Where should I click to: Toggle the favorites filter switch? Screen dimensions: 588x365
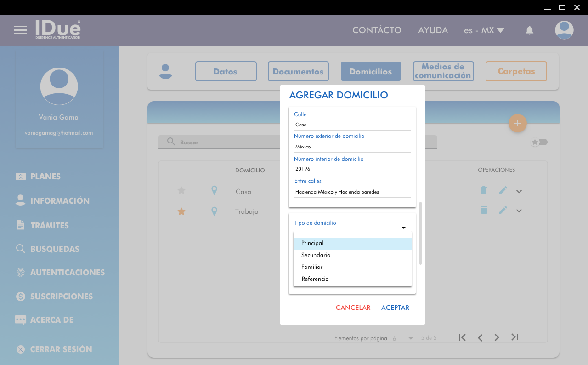click(x=539, y=142)
